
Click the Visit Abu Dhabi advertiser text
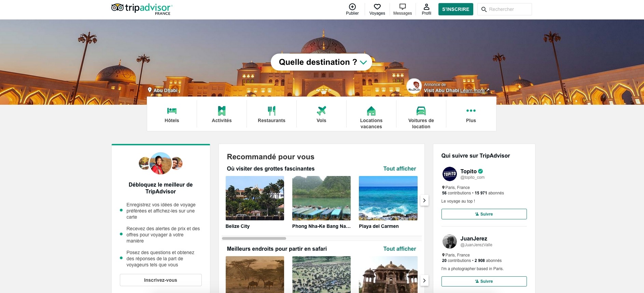tap(442, 90)
